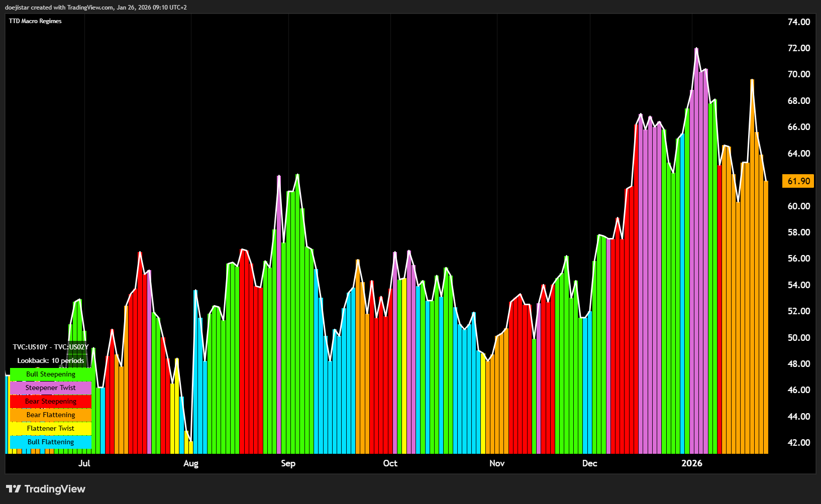
Task: Click the TradingView wordmark text
Action: 55,489
